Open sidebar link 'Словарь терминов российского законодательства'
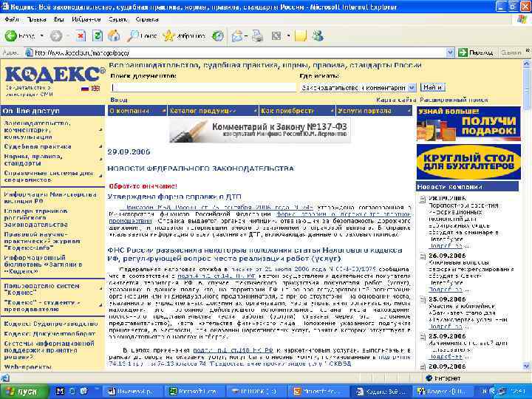This screenshot has width=532, height=399. click(35, 218)
